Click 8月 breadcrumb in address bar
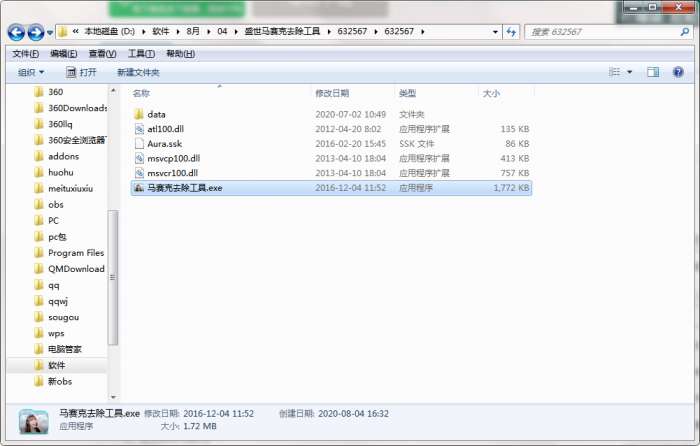The image size is (700, 446). point(193,31)
